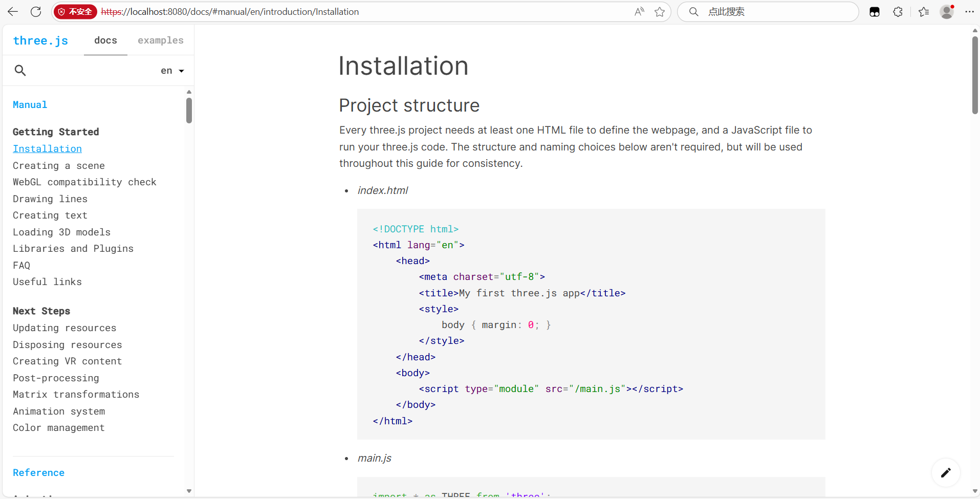Click the main page scrollbar thumb

click(975, 75)
